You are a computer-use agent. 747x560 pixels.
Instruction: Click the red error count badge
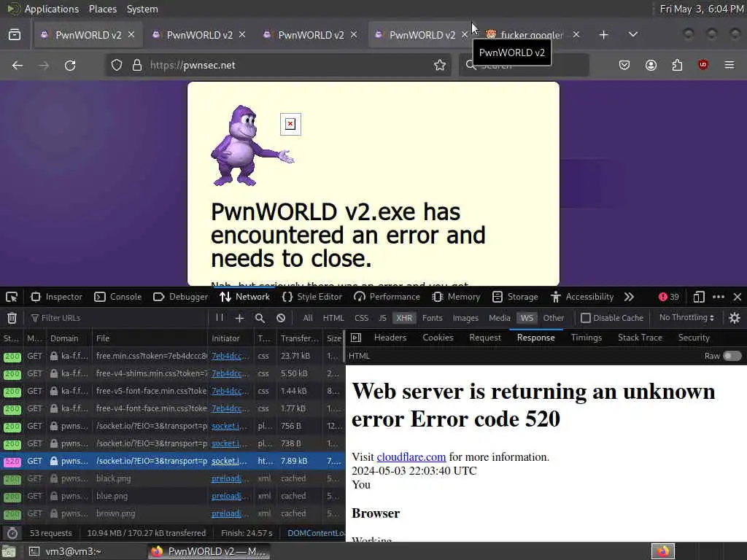click(668, 297)
